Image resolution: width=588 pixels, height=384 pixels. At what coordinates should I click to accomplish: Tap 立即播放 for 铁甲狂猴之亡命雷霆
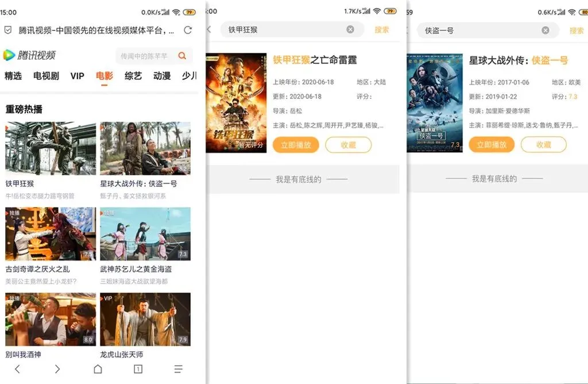[x=296, y=145]
